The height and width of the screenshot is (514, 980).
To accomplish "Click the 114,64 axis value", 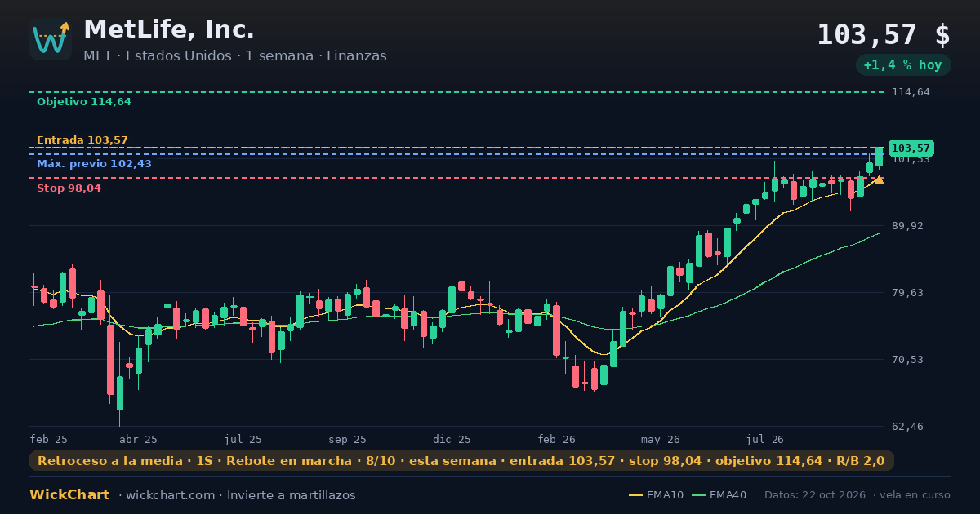I will point(911,92).
